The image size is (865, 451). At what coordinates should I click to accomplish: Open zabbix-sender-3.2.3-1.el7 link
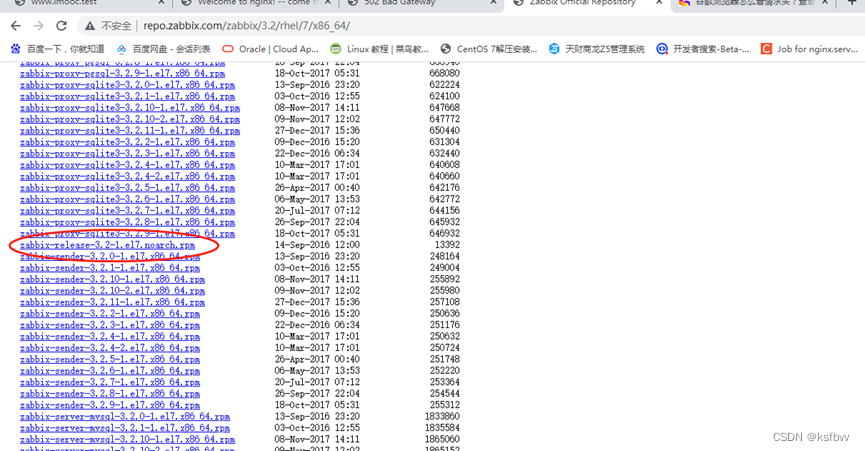coord(110,325)
